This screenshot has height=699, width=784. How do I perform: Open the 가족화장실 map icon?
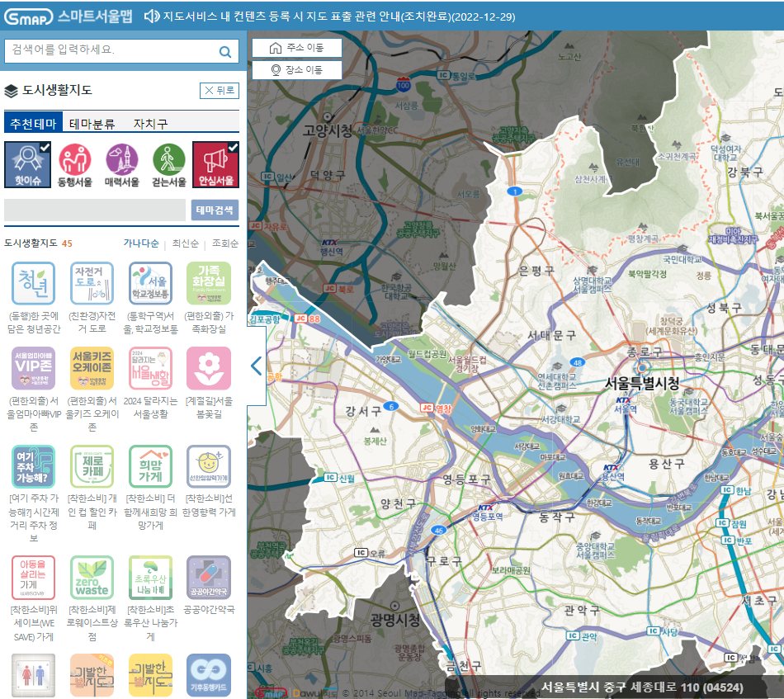[209, 283]
